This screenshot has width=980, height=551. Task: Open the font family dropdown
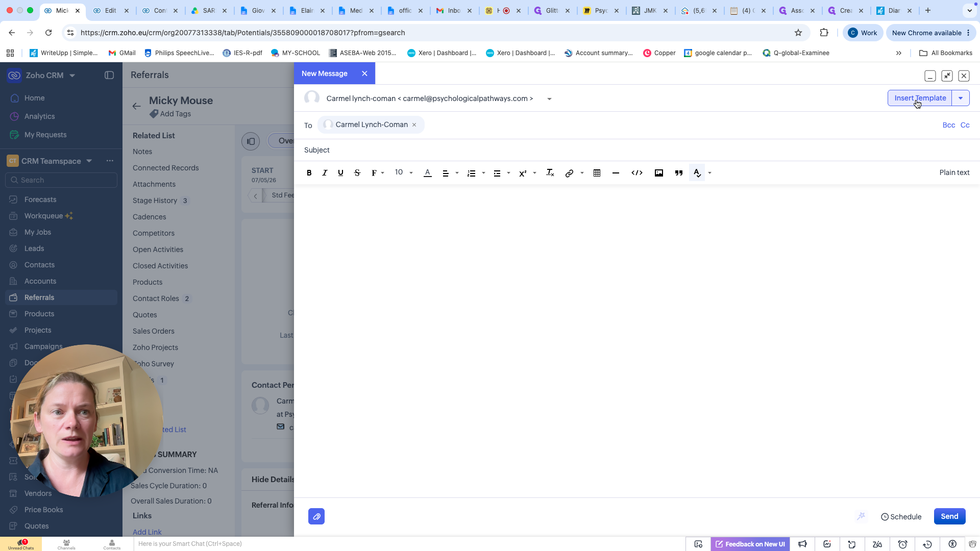pos(378,173)
